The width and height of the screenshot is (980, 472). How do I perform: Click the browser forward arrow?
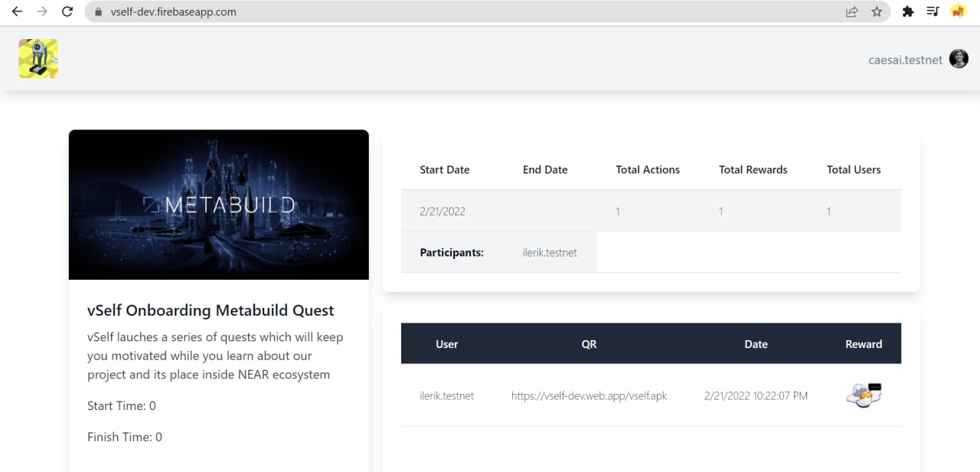click(42, 11)
